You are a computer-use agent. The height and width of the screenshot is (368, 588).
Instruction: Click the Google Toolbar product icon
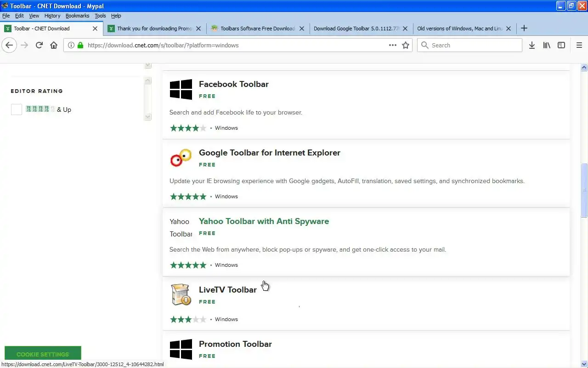tap(181, 158)
